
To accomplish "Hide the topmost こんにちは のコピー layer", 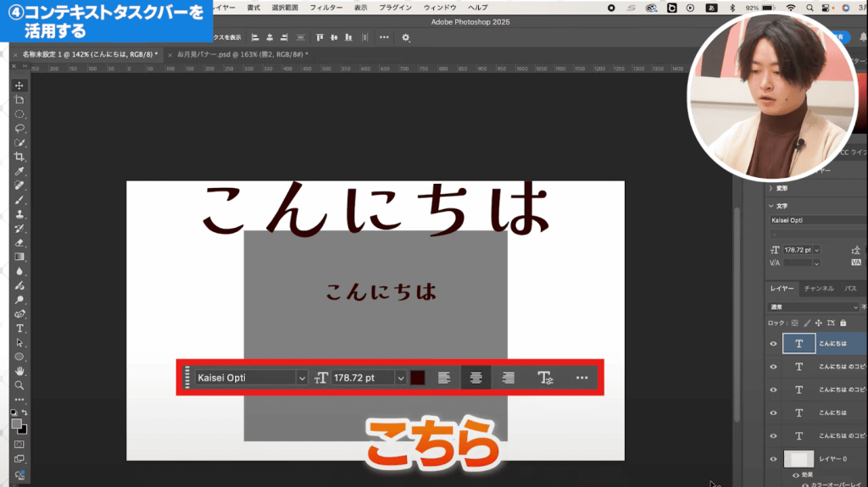I will point(773,367).
